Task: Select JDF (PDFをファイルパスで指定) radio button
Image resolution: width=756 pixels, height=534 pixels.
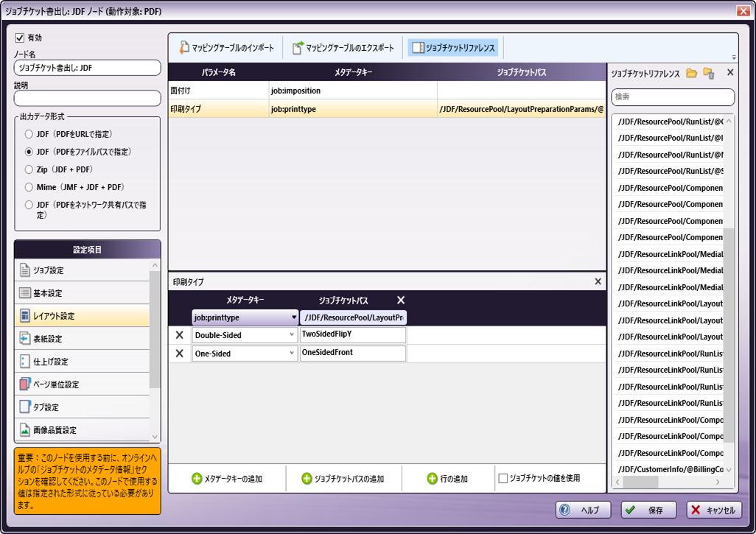Action: pyautogui.click(x=29, y=152)
